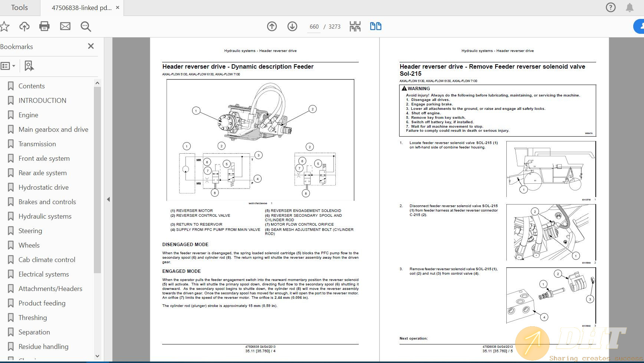The width and height of the screenshot is (644, 363).
Task: Open the Threshing bookmark
Action: [33, 318]
